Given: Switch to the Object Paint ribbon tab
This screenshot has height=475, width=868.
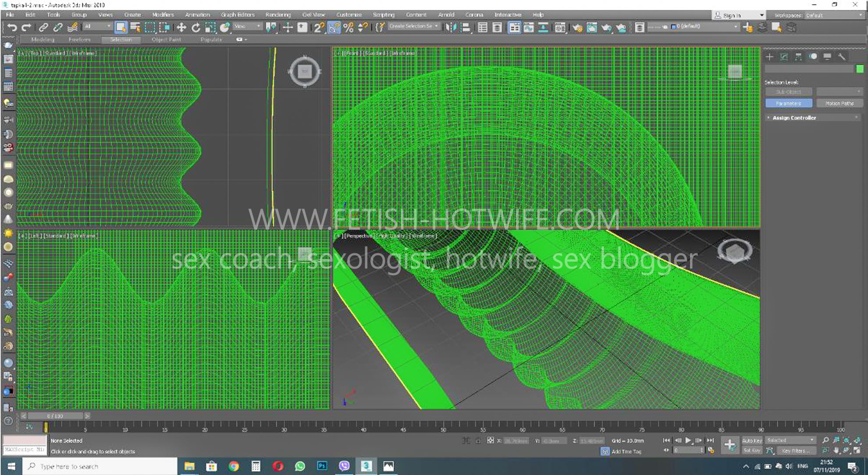Looking at the screenshot, I should (x=166, y=39).
